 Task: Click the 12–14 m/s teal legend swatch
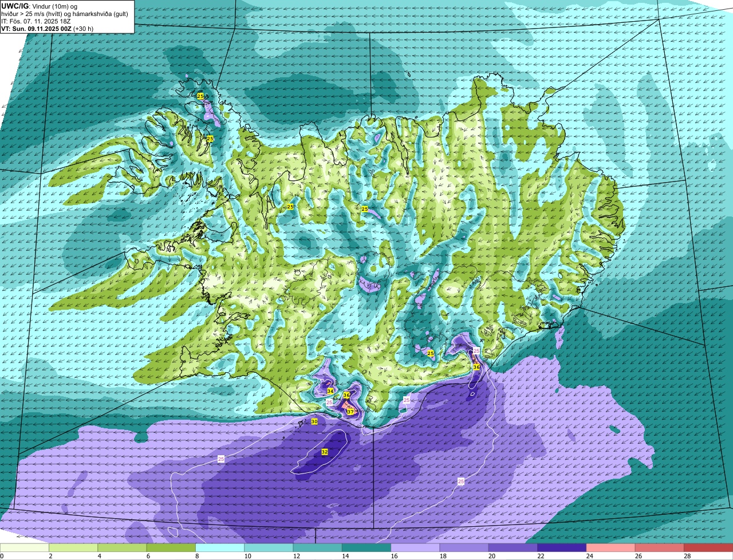pos(317,548)
